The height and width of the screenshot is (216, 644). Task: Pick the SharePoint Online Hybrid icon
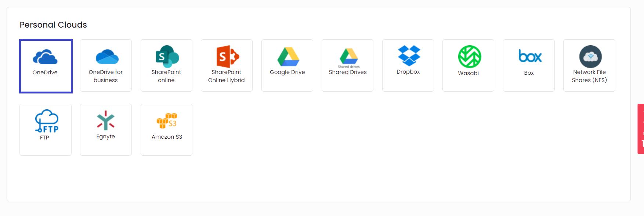pyautogui.click(x=228, y=56)
